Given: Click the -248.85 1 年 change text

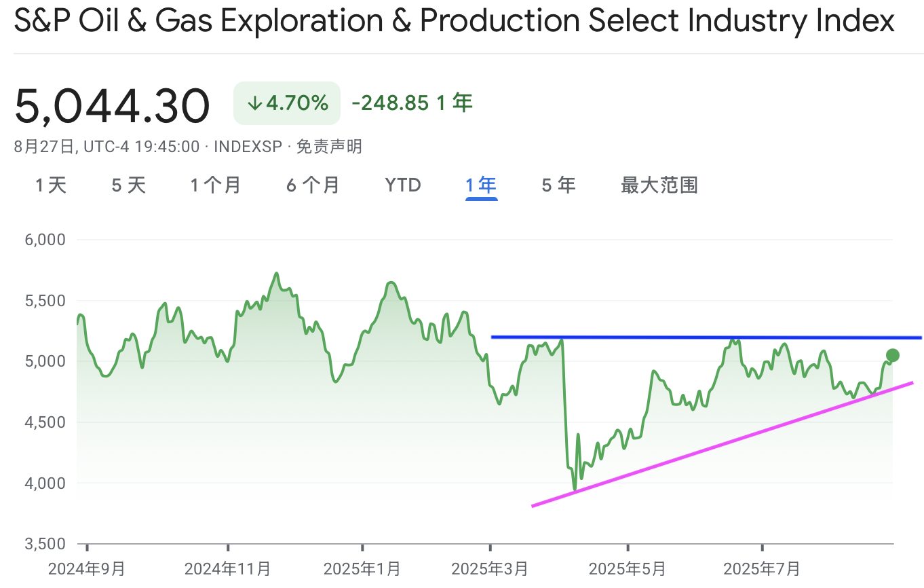Looking at the screenshot, I should (x=412, y=103).
